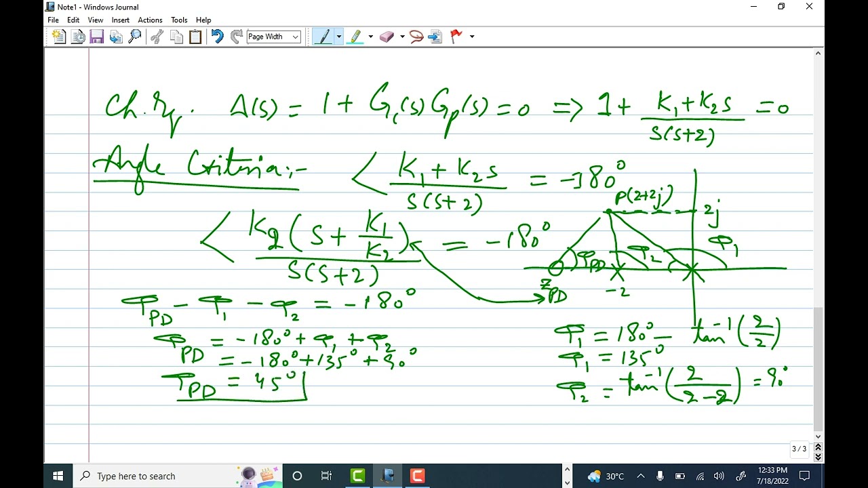Redo the last undone action
The image size is (868, 488).
click(236, 37)
